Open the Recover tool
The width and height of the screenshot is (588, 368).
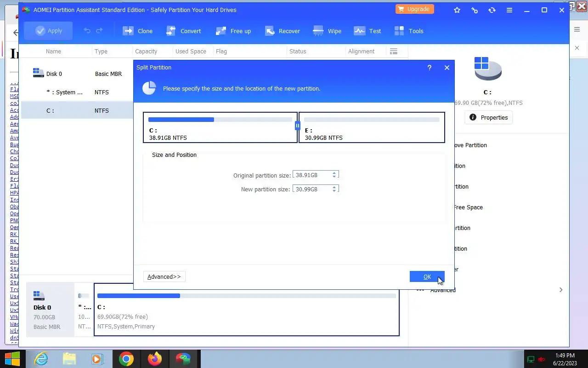[x=282, y=31]
